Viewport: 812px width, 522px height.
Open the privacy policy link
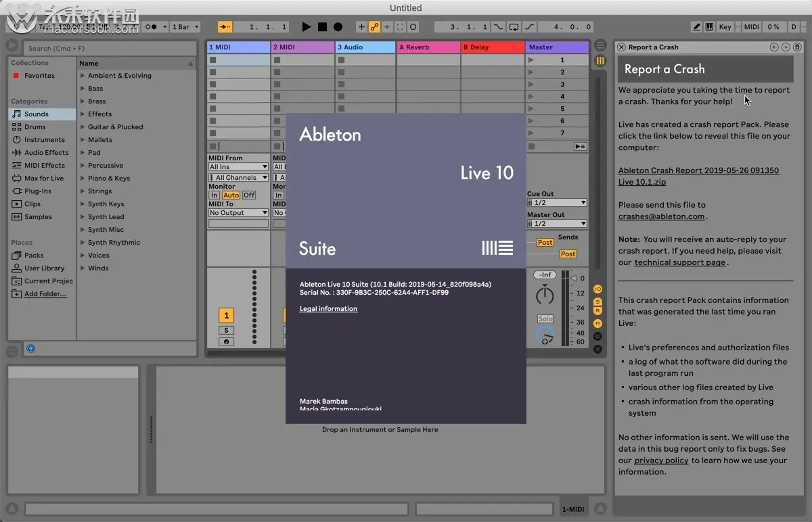pos(661,460)
